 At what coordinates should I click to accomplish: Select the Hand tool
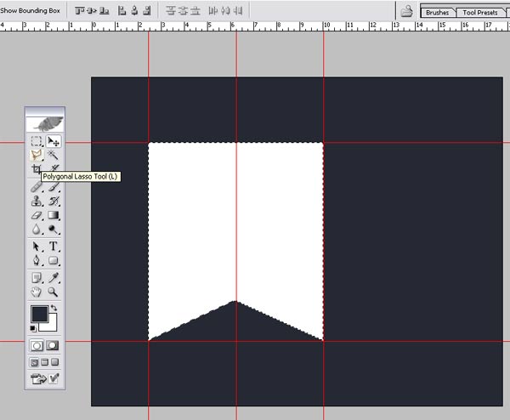(36, 292)
